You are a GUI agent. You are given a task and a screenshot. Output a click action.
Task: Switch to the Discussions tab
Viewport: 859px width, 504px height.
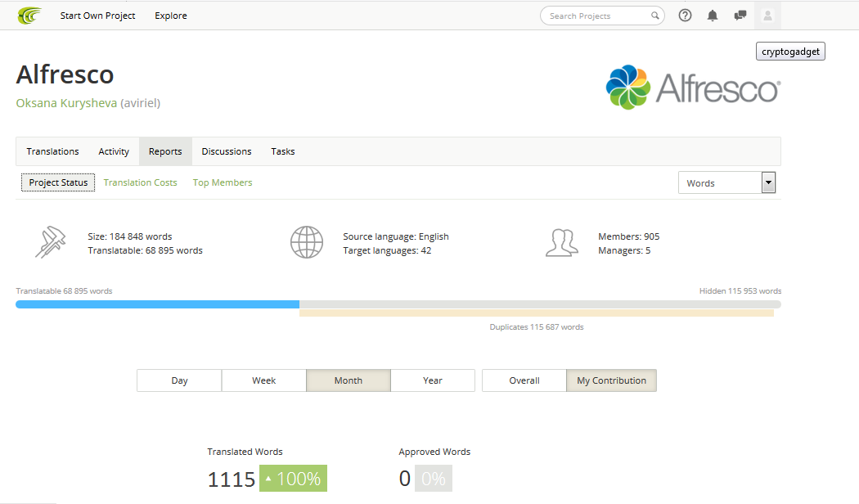coord(227,151)
